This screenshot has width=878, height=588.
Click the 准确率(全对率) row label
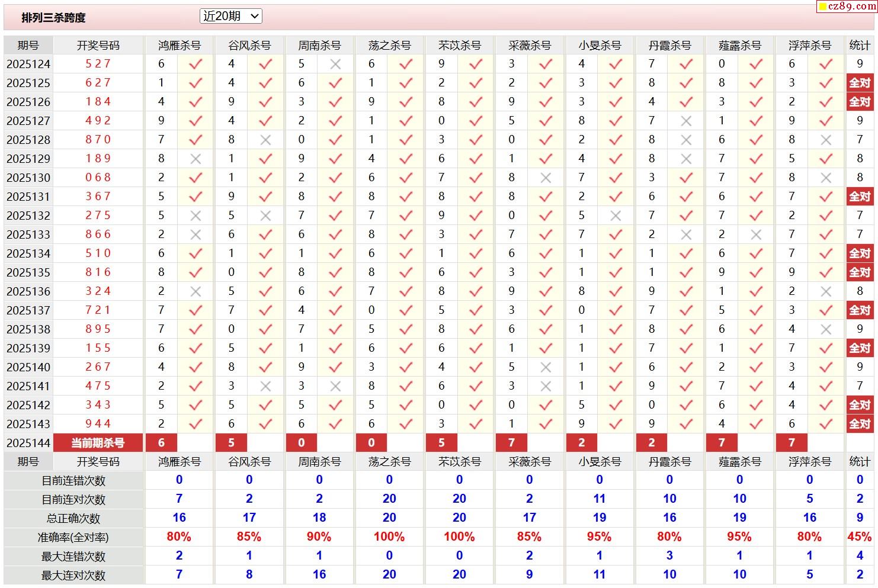[x=73, y=538]
